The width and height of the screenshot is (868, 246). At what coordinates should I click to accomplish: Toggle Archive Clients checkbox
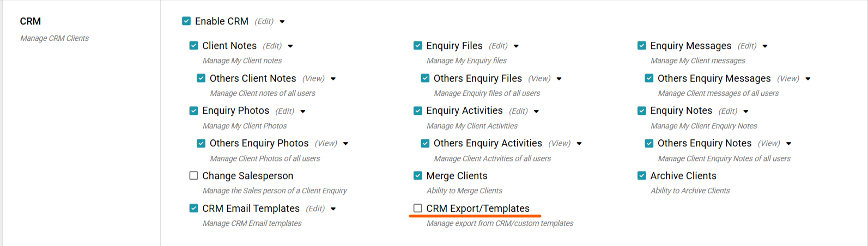point(641,176)
